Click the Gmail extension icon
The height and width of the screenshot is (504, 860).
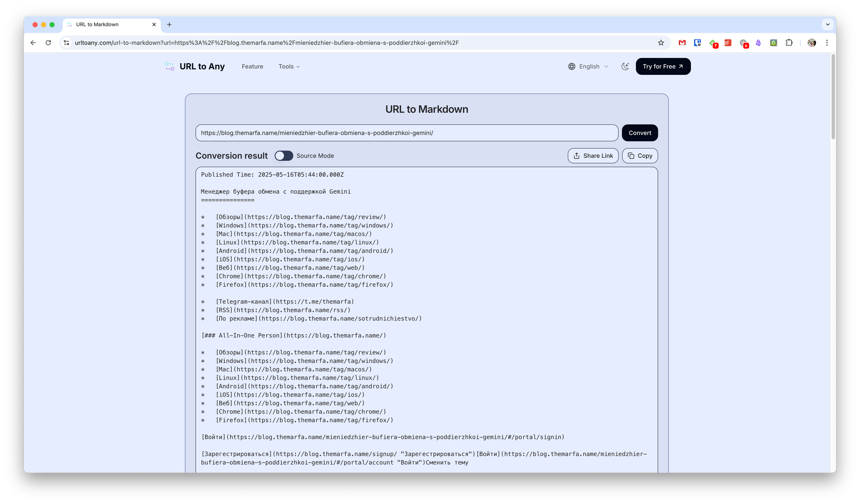(x=682, y=43)
